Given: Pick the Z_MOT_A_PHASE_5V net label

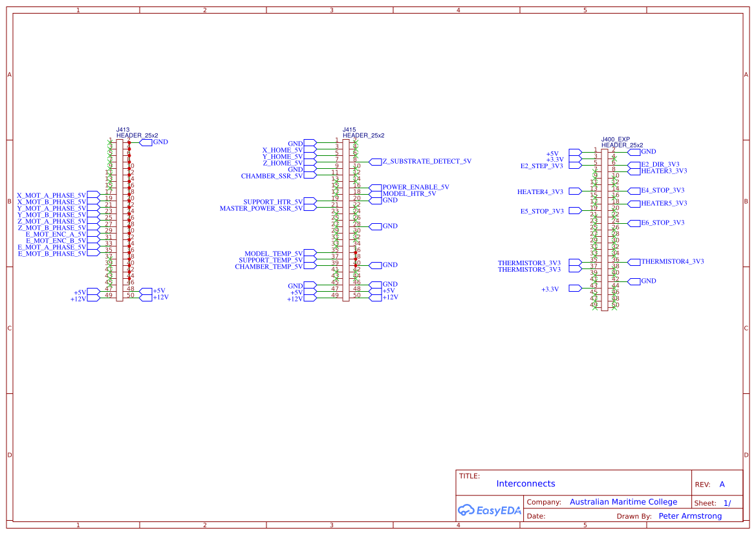Looking at the screenshot, I should [x=52, y=221].
